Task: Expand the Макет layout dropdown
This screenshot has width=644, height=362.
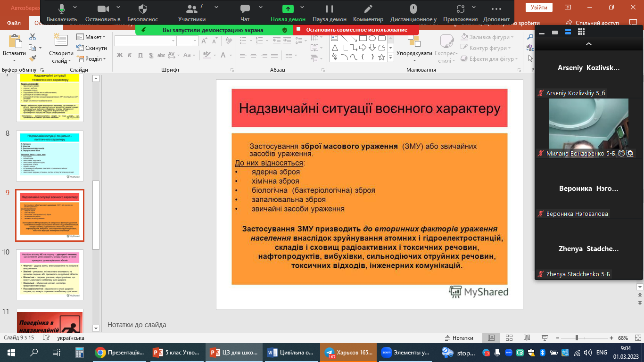Action: tap(91, 37)
